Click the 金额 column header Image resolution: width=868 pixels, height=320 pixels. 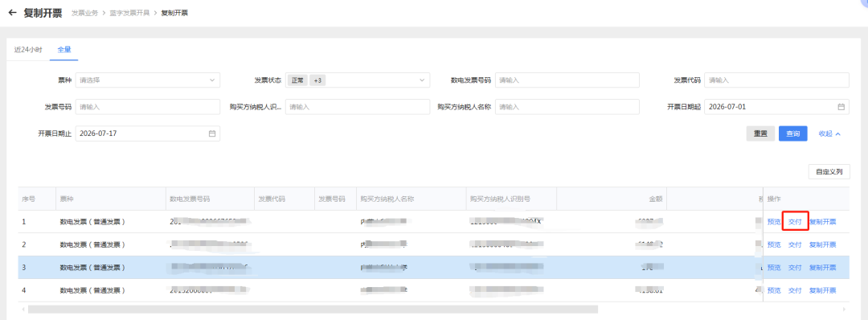pyautogui.click(x=611, y=199)
